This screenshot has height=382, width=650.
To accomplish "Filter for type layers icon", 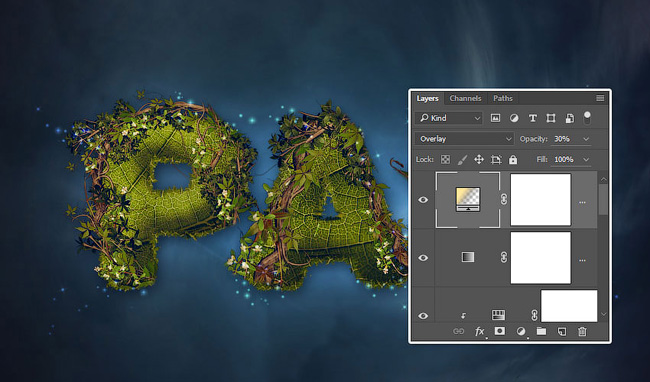I will pyautogui.click(x=533, y=118).
